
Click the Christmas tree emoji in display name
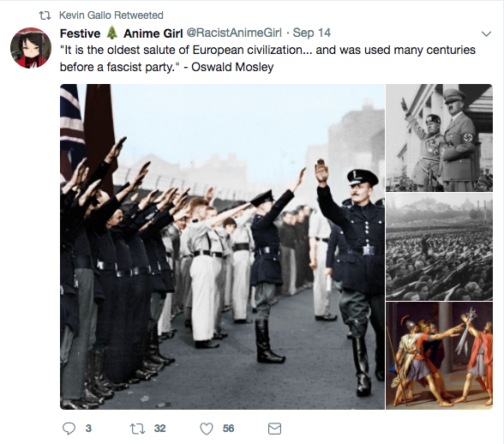111,33
